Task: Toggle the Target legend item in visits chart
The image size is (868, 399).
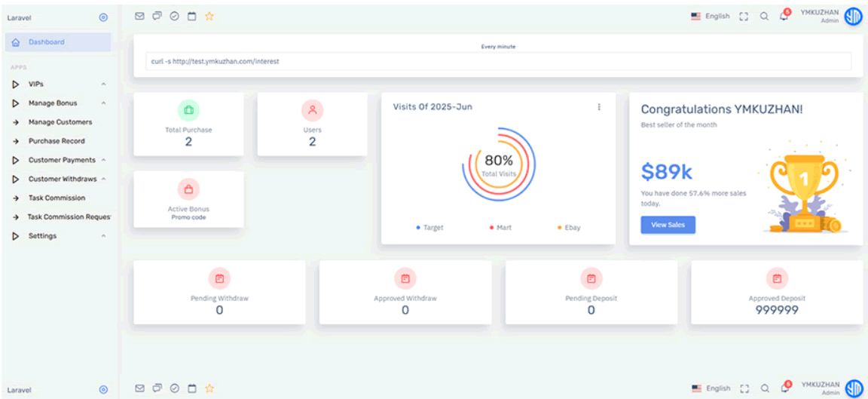Action: pyautogui.click(x=430, y=228)
